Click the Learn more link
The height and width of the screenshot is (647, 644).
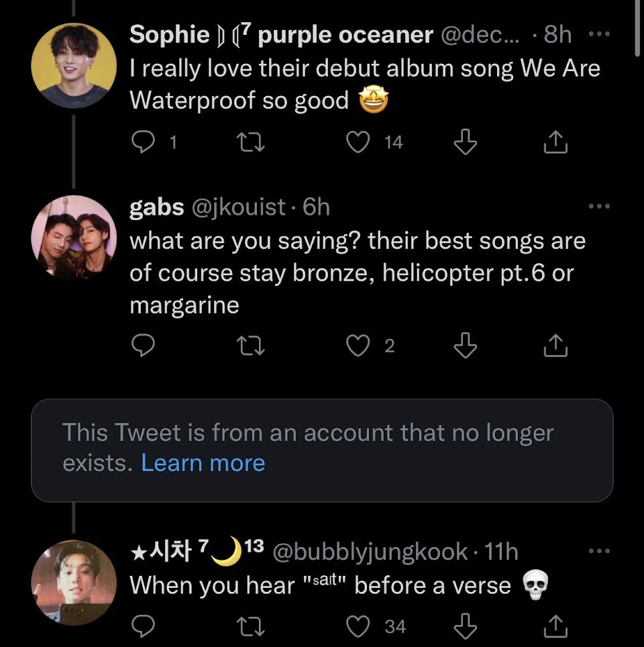coord(203,463)
